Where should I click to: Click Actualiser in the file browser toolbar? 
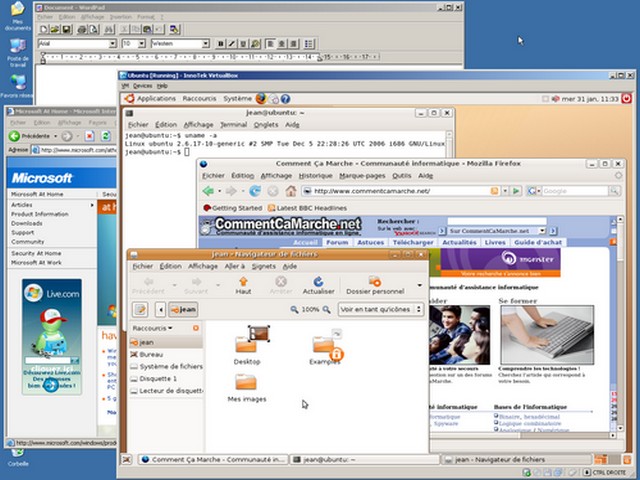(x=318, y=286)
